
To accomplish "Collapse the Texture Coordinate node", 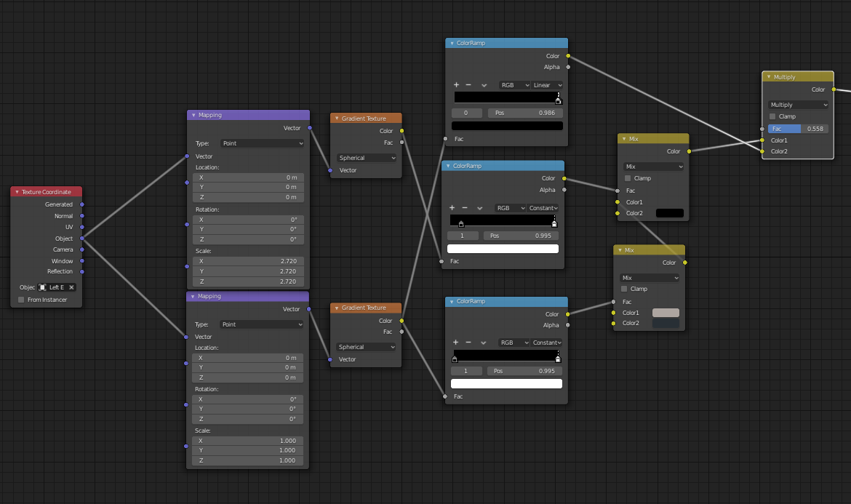I will 17,192.
